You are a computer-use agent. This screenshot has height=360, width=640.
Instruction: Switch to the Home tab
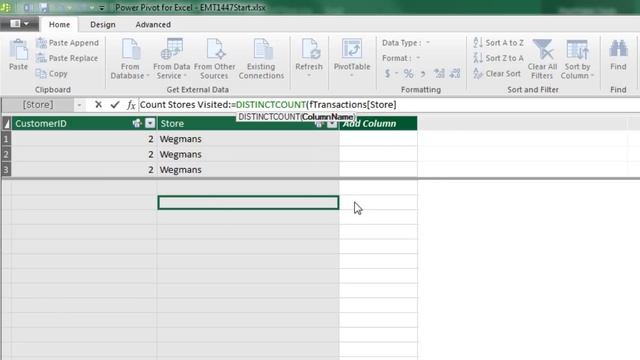[59, 24]
